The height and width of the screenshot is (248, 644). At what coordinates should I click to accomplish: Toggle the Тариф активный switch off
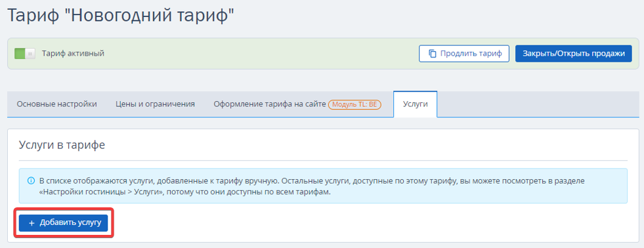pos(25,53)
